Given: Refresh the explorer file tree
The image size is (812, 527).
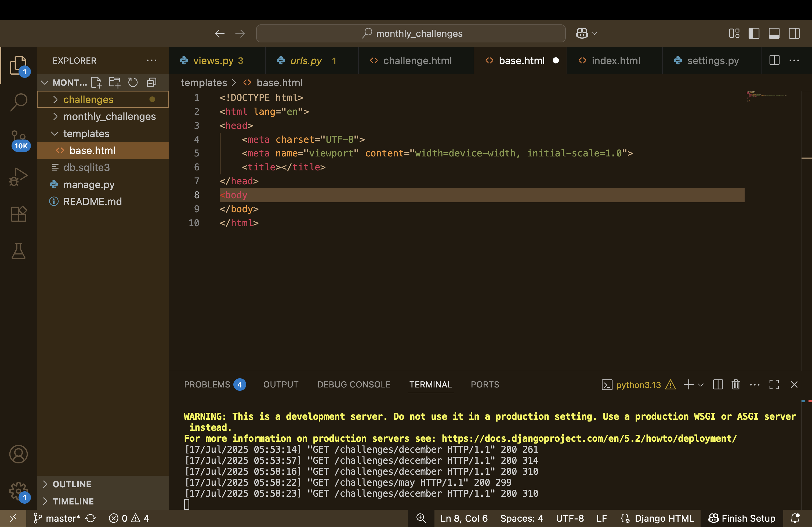Looking at the screenshot, I should tap(133, 82).
